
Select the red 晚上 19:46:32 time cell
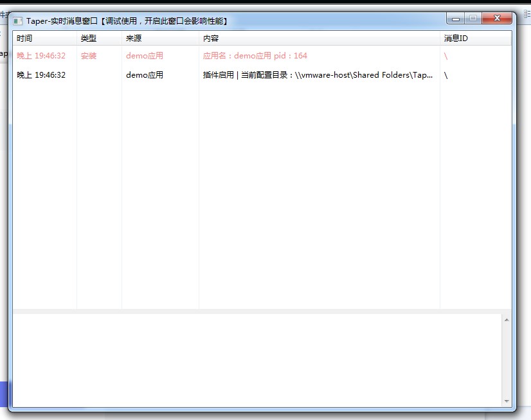41,56
